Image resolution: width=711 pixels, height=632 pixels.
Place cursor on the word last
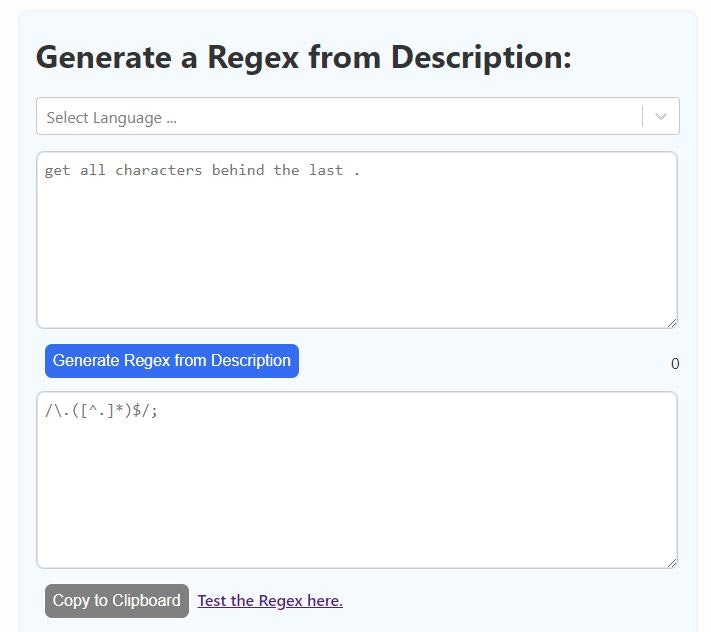(x=326, y=170)
